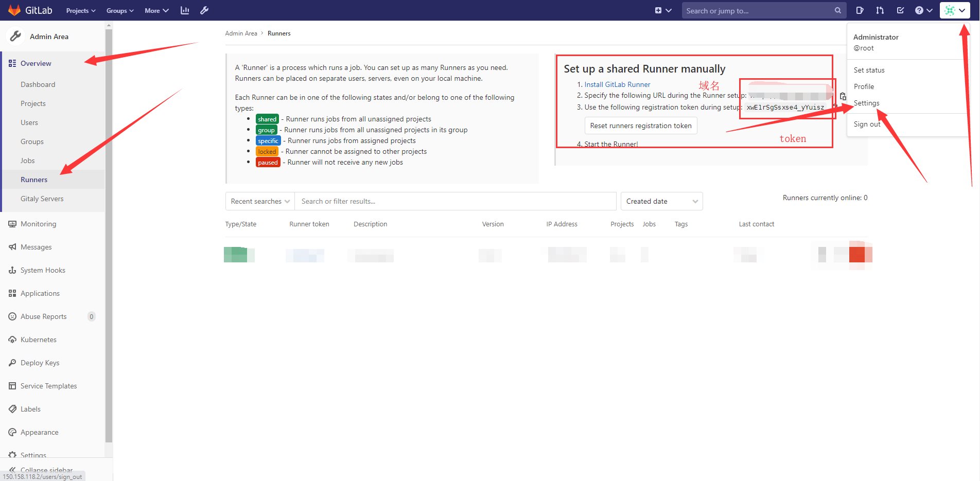This screenshot has width=980, height=481.
Task: Click the Monitoring sidebar icon
Action: pyautogui.click(x=12, y=224)
